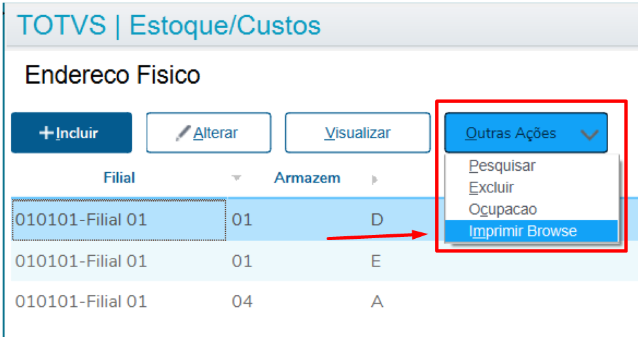644x337 pixels.
Task: Click the Alterar button
Action: click(209, 133)
